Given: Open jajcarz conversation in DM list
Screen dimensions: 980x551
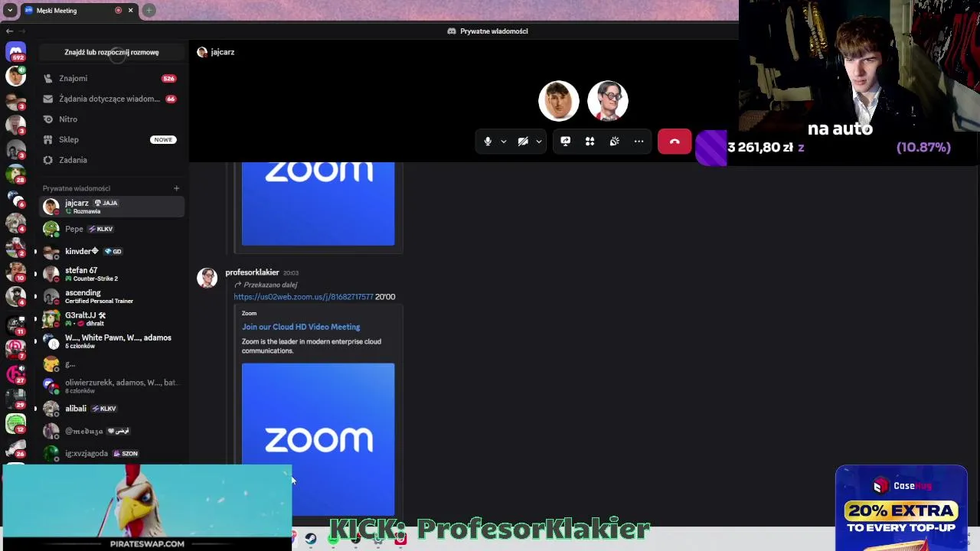Looking at the screenshot, I should 112,207.
